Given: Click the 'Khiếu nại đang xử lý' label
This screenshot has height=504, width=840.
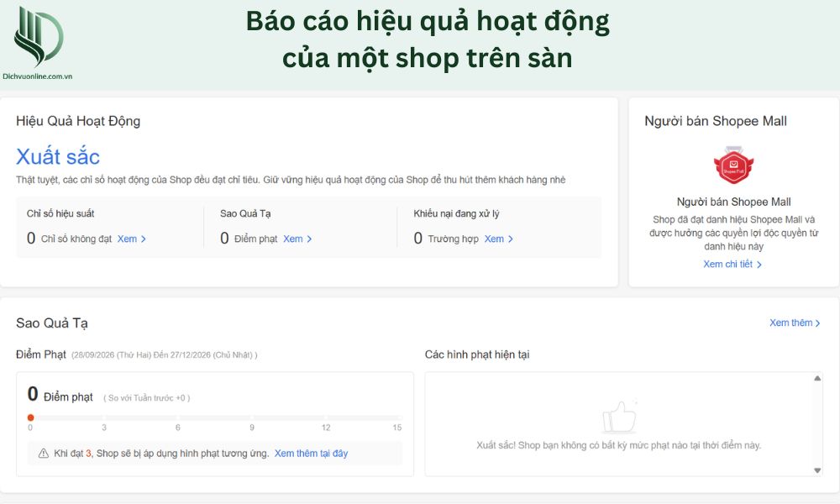Looking at the screenshot, I should tap(456, 213).
